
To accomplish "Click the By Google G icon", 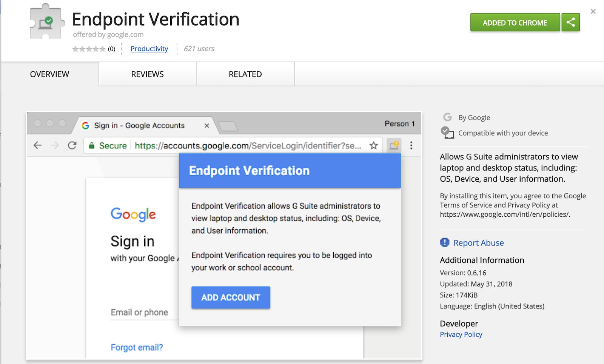I will tap(447, 117).
